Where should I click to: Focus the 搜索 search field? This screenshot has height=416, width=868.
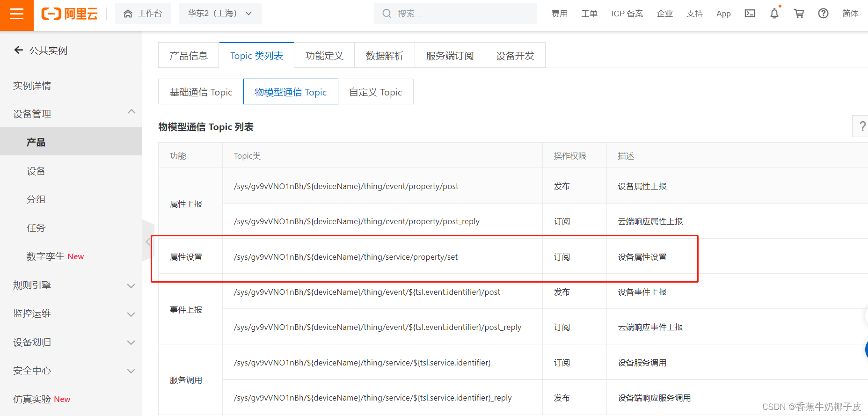pyautogui.click(x=455, y=14)
